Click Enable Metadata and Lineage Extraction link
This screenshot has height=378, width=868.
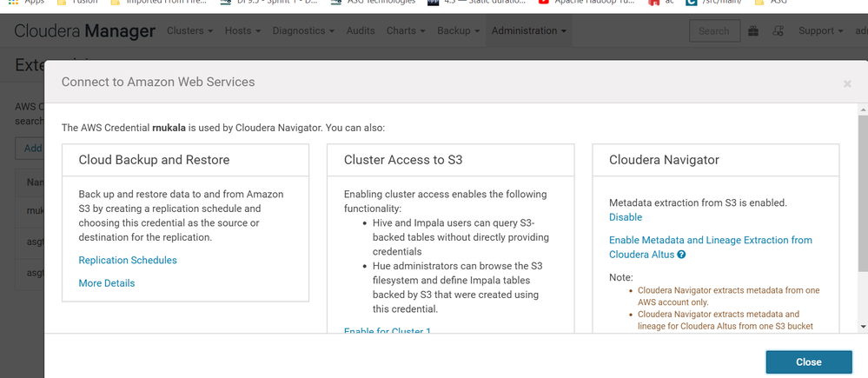click(x=710, y=240)
